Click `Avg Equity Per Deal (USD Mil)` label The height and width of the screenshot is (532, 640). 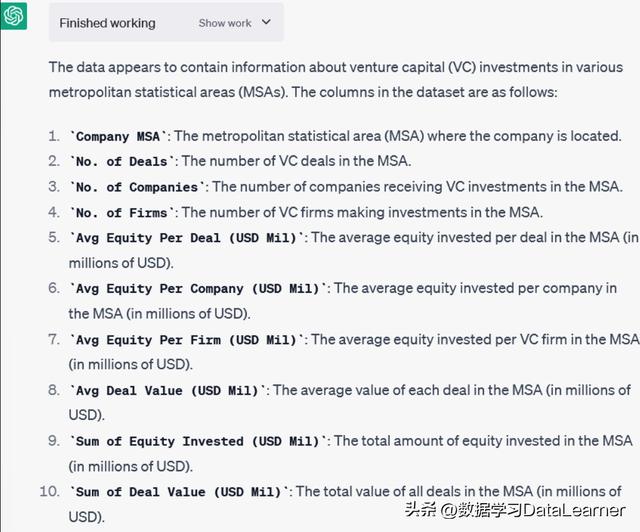[188, 238]
